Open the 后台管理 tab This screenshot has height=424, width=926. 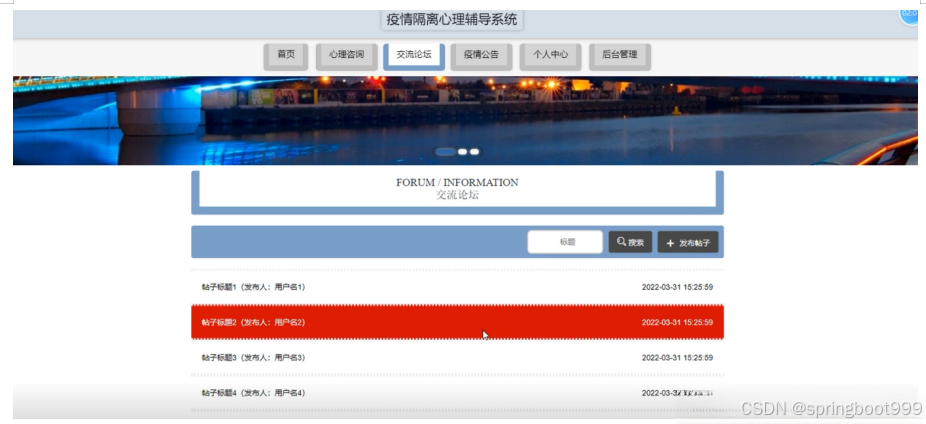619,55
